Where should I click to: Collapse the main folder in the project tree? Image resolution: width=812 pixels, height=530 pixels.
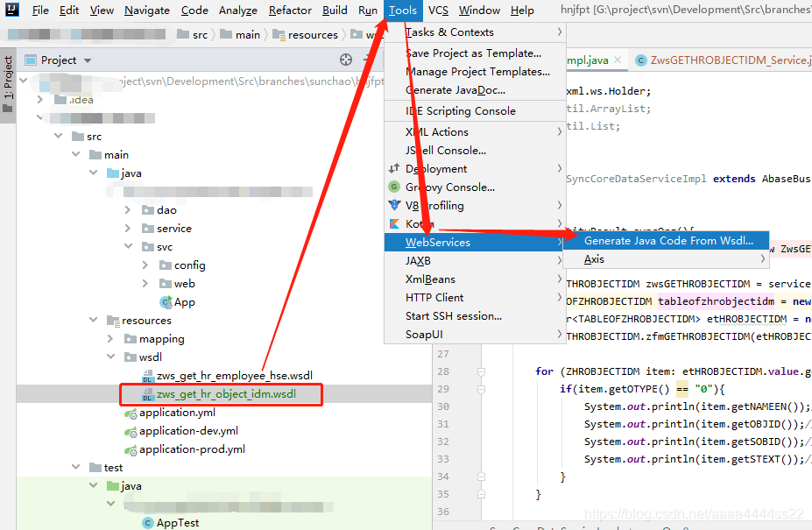(76, 154)
